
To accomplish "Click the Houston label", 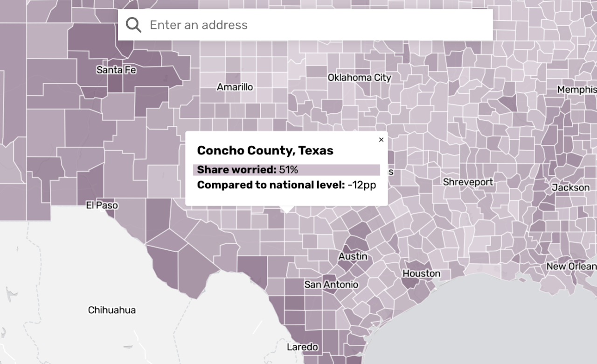I will click(421, 273).
